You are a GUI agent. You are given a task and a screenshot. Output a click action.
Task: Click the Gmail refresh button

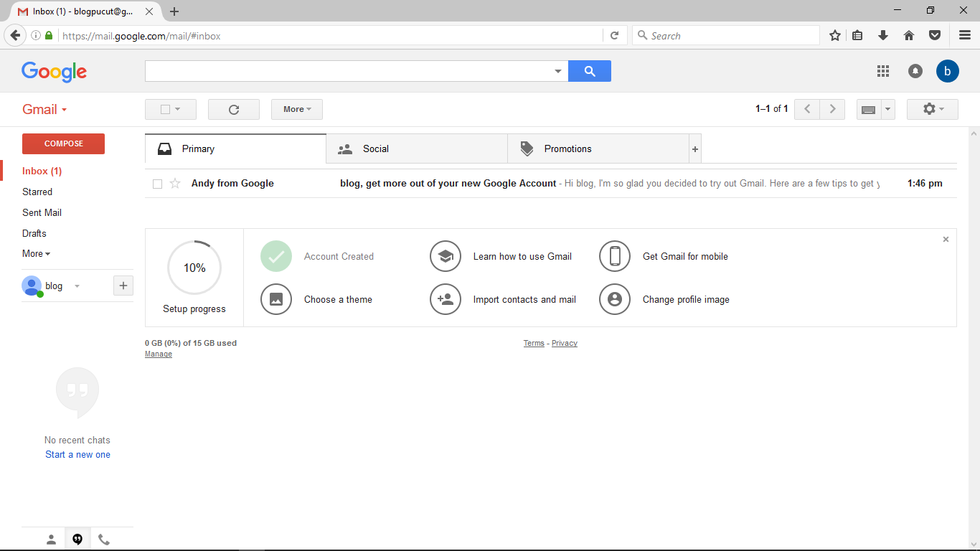click(233, 110)
